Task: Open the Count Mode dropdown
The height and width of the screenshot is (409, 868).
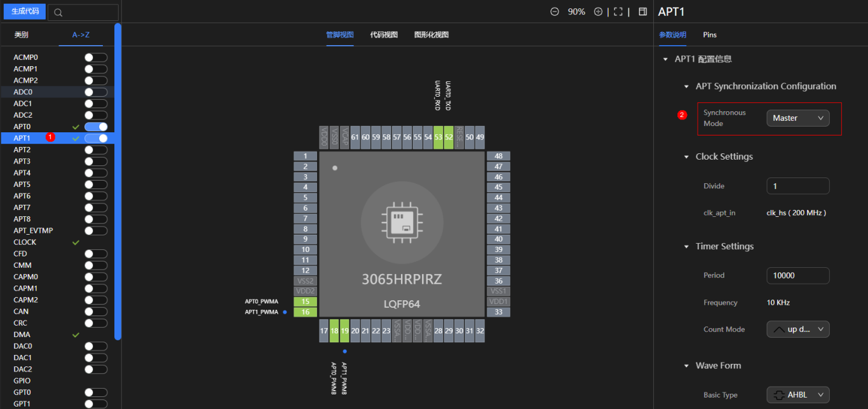Action: (x=797, y=329)
